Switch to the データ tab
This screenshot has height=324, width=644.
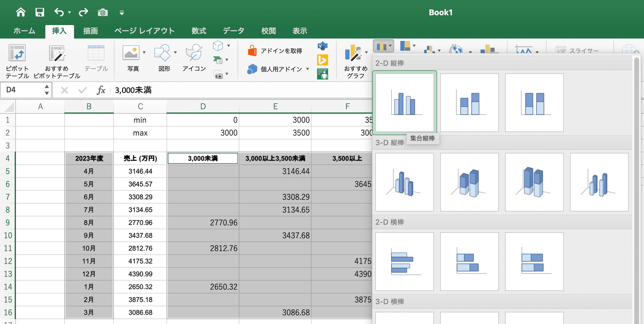pos(234,31)
